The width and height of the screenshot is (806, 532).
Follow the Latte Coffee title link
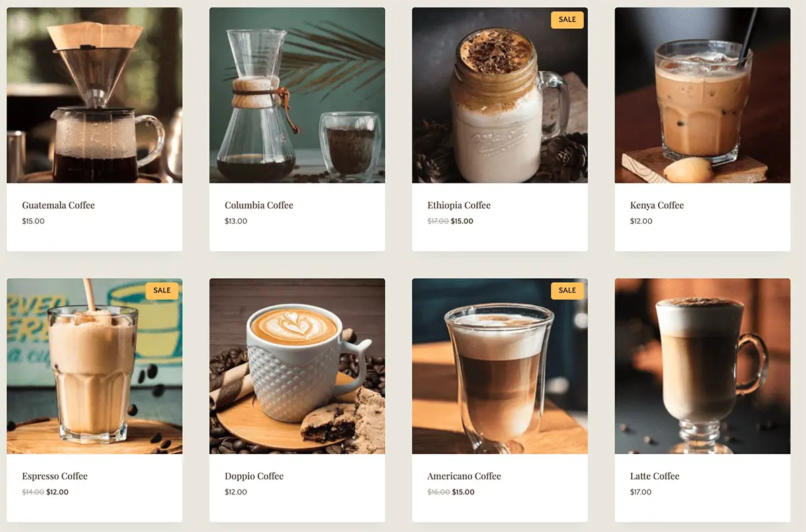point(655,476)
